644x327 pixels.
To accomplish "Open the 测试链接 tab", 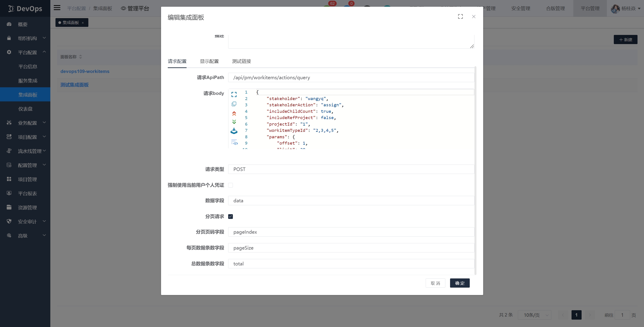I will (x=241, y=61).
